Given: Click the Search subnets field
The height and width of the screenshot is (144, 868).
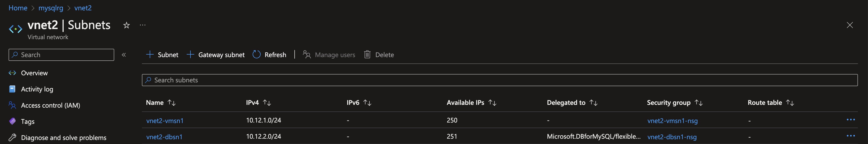Looking at the screenshot, I should [x=500, y=80].
